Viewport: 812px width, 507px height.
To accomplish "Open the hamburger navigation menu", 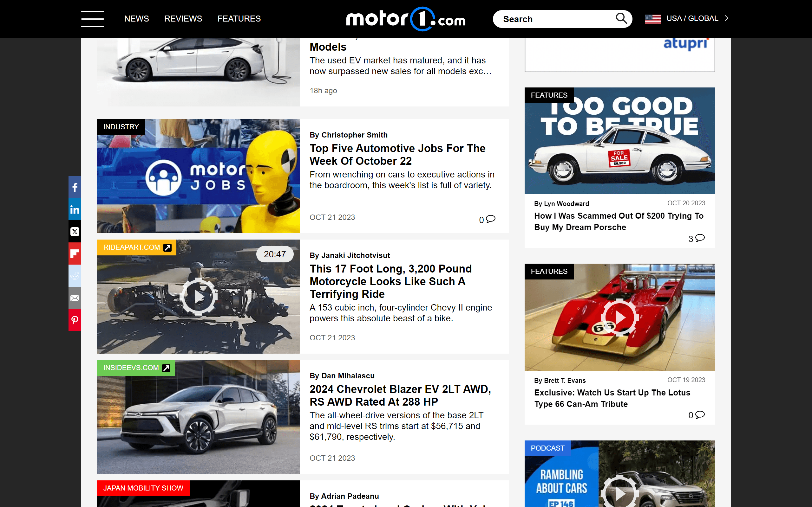I will tap(92, 19).
